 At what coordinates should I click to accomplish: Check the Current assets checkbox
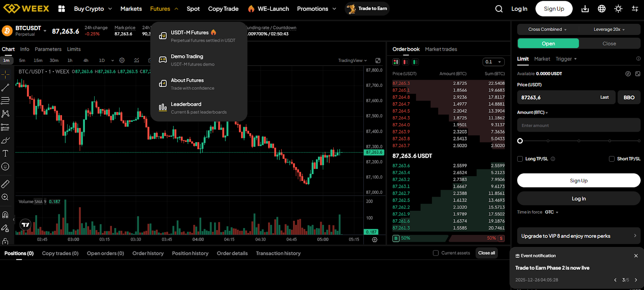coord(436,253)
